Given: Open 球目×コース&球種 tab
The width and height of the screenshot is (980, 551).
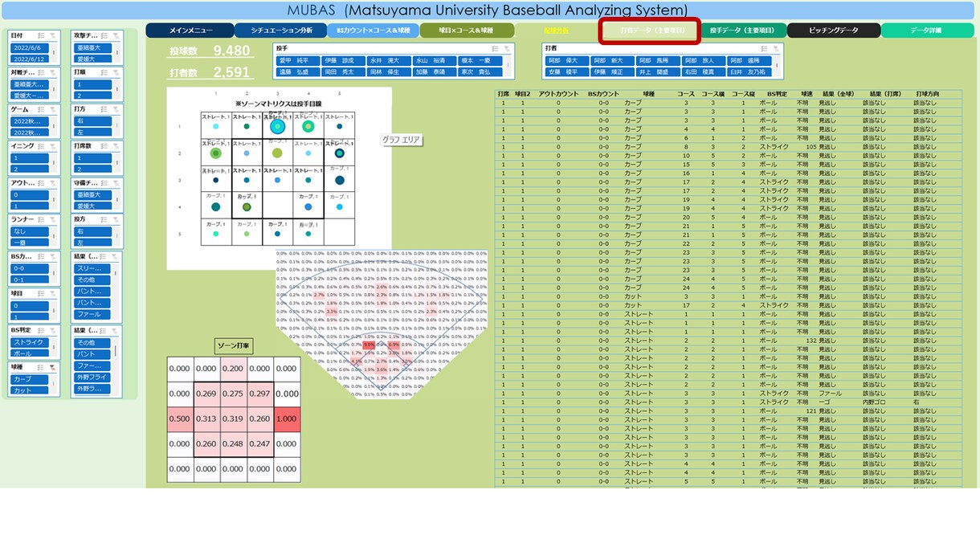Looking at the screenshot, I should (x=467, y=31).
